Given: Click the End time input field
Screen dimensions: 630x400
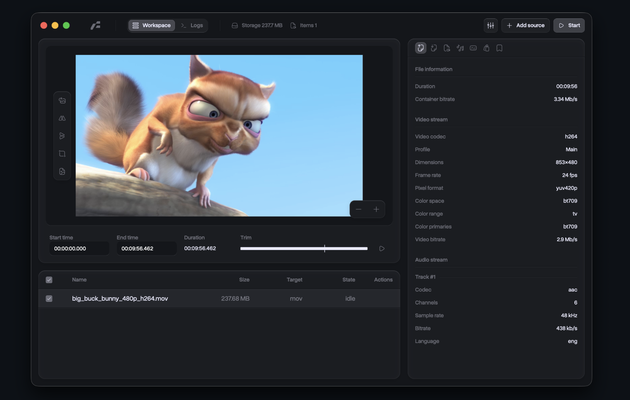Looking at the screenshot, I should pyautogui.click(x=146, y=249).
